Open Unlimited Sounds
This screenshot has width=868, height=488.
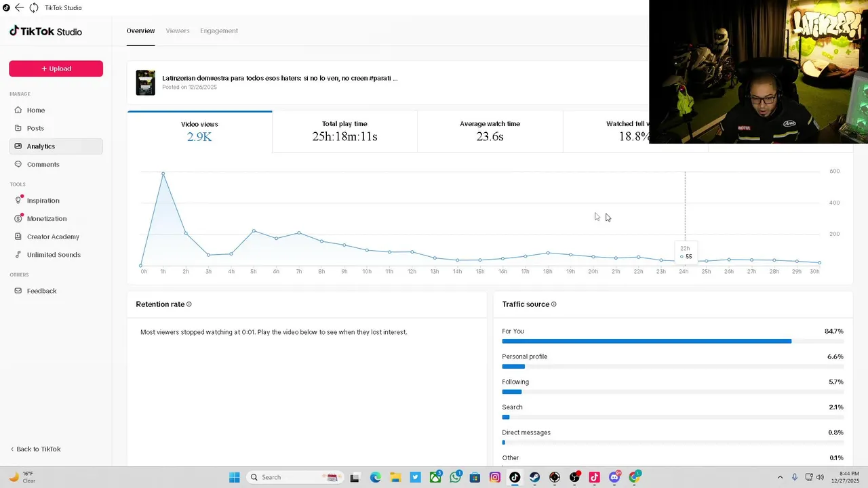point(56,255)
